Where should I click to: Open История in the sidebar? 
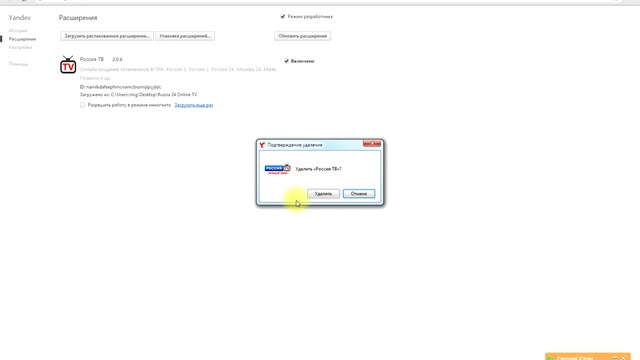(18, 31)
